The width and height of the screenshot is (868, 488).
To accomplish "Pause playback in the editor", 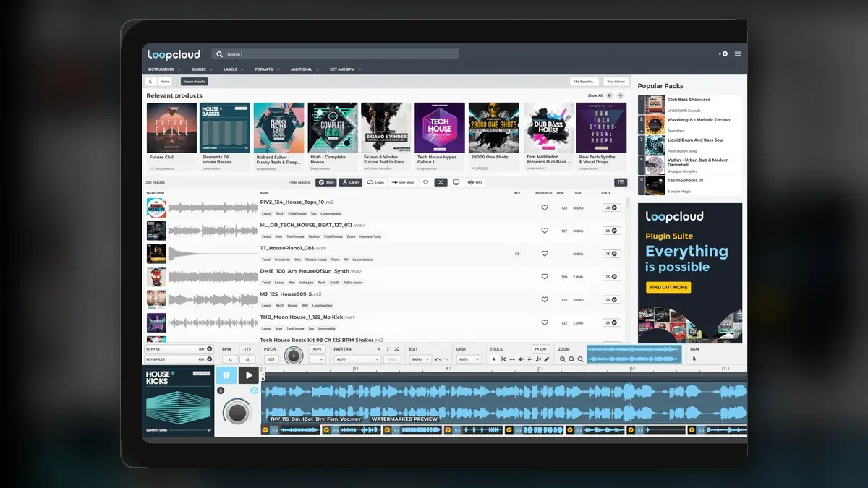I will click(226, 375).
